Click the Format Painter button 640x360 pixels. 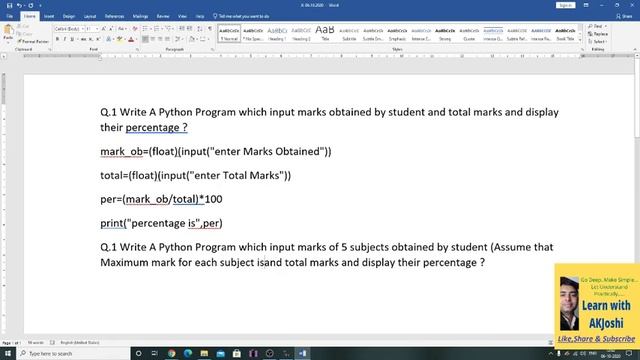pyautogui.click(x=33, y=42)
